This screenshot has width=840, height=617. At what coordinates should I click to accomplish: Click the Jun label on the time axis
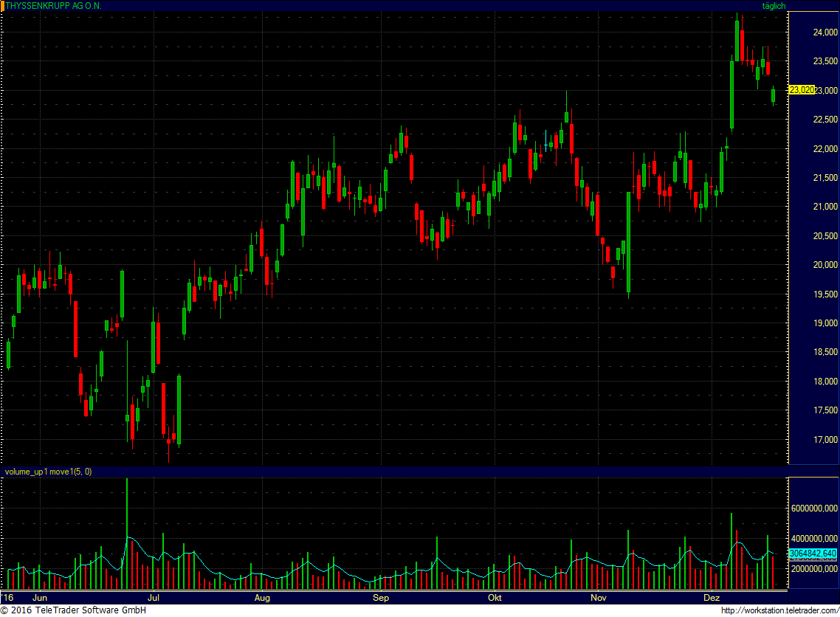tap(40, 598)
